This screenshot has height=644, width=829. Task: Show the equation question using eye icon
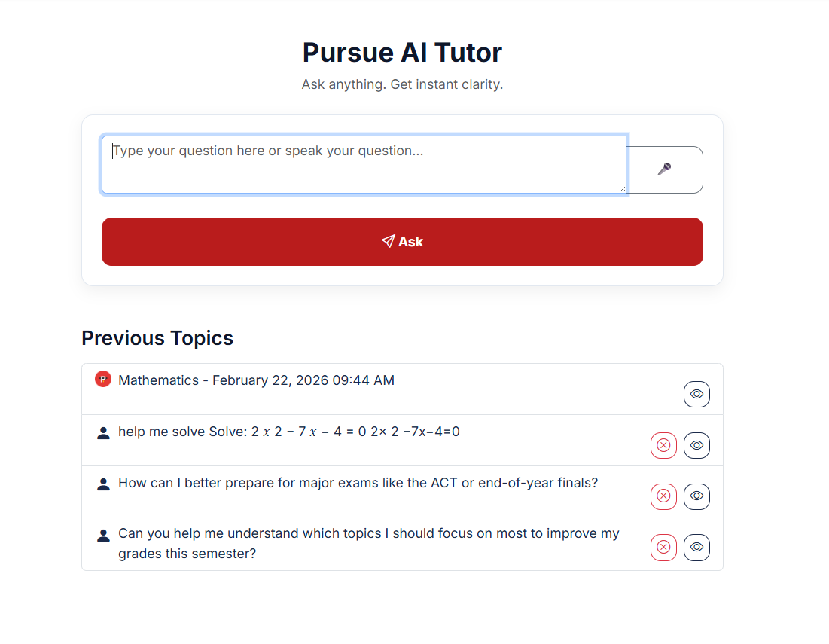tap(696, 445)
